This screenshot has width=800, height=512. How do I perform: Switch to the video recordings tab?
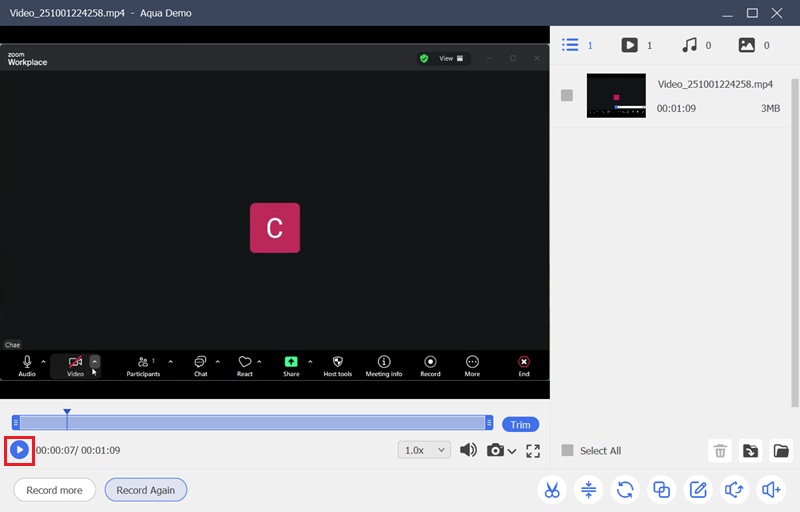629,45
